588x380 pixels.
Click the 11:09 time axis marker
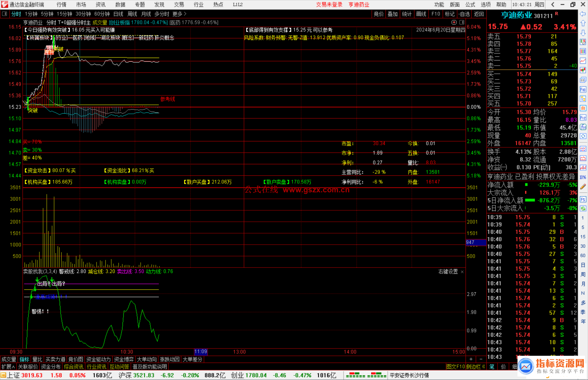click(x=201, y=352)
